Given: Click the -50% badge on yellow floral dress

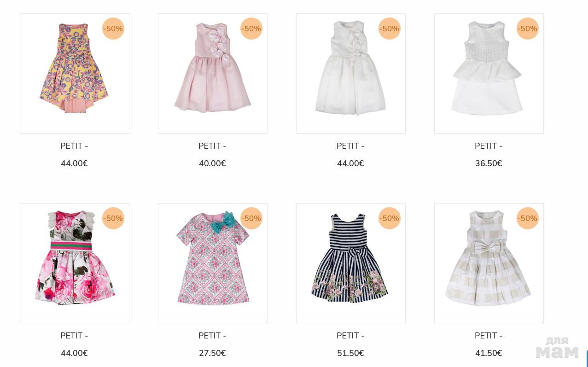Looking at the screenshot, I should point(113,29).
